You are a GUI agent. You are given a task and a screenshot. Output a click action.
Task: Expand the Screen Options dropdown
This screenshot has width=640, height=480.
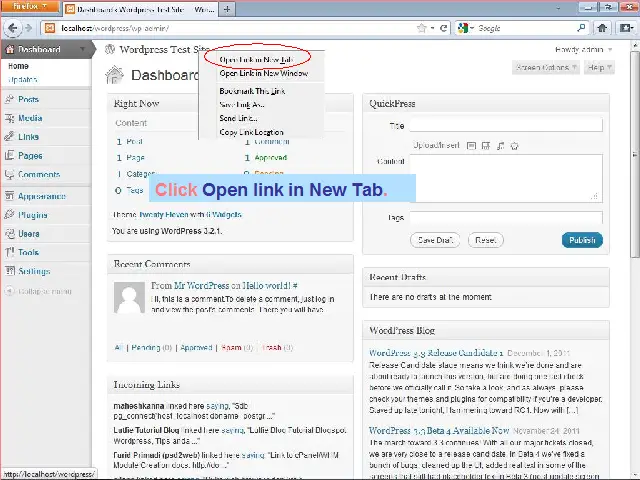546,68
